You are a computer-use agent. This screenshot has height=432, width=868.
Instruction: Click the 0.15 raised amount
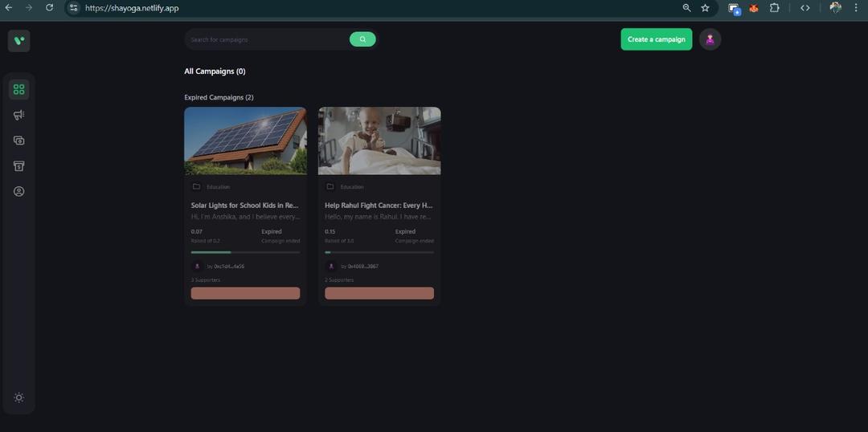330,231
